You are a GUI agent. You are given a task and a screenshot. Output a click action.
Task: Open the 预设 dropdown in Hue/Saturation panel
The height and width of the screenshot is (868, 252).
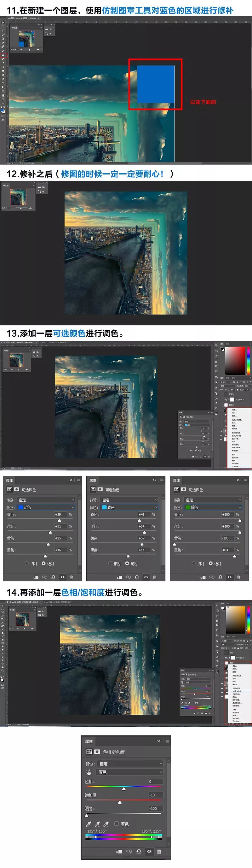(130, 764)
